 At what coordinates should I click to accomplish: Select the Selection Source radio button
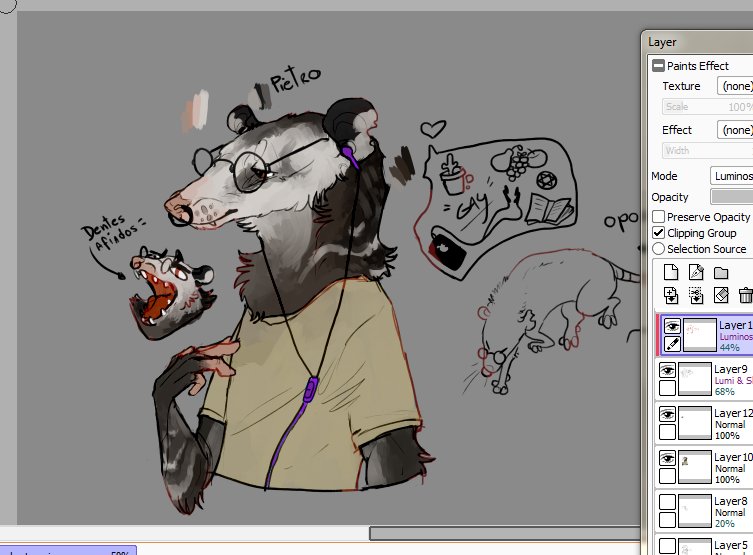(658, 249)
